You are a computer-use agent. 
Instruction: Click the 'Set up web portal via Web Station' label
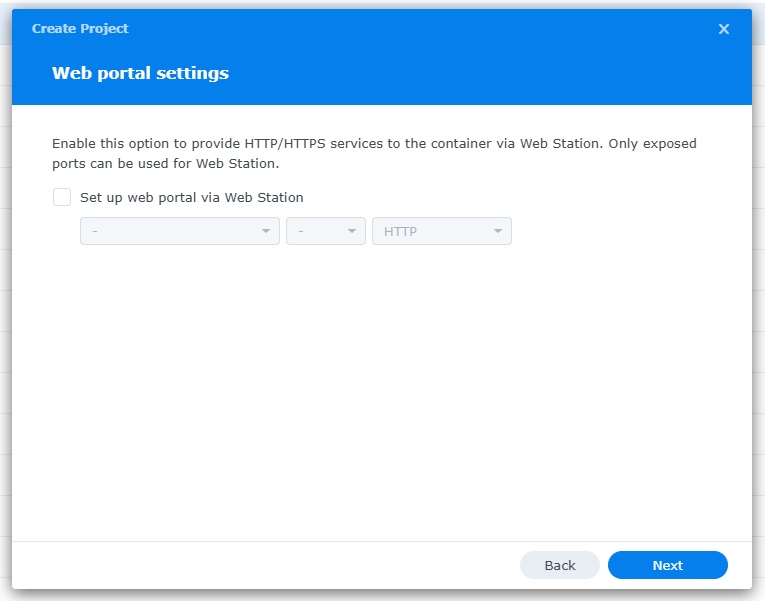(x=191, y=197)
